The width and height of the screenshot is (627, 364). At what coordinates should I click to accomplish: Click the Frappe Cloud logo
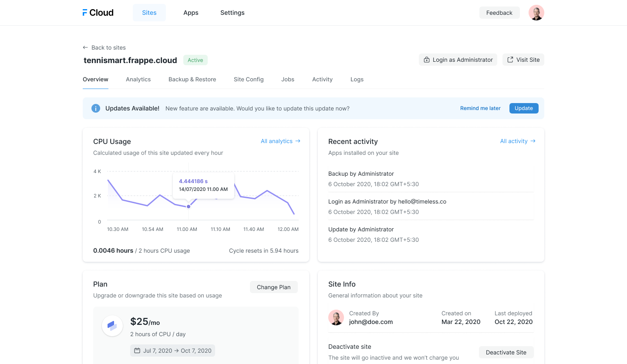pos(97,13)
